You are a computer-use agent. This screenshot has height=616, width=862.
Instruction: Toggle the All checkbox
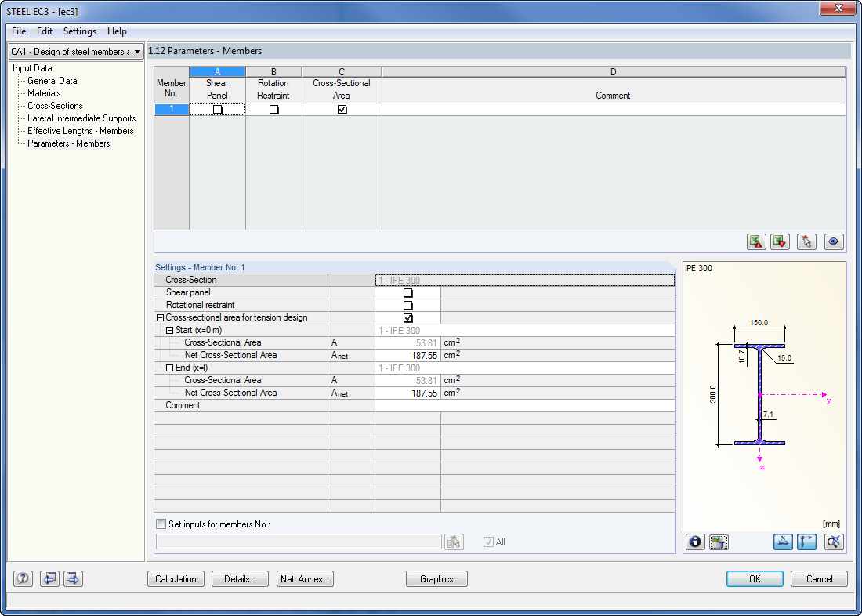click(x=487, y=542)
